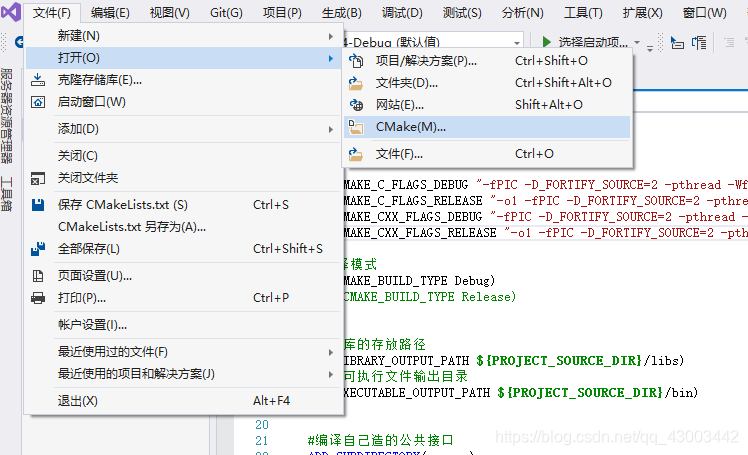Click 选择启动项... button
The width and height of the screenshot is (748, 455).
coord(593,42)
